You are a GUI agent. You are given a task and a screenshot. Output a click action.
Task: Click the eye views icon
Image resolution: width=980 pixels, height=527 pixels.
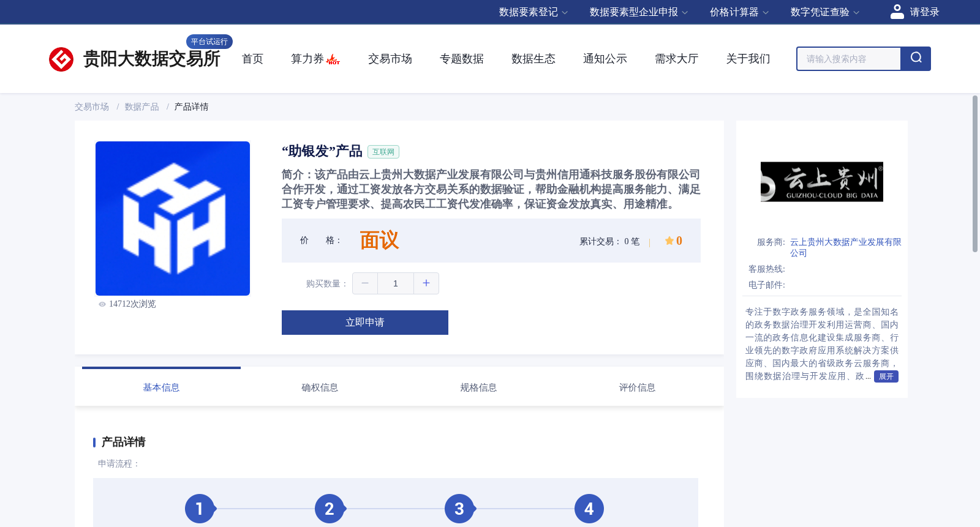click(x=102, y=304)
